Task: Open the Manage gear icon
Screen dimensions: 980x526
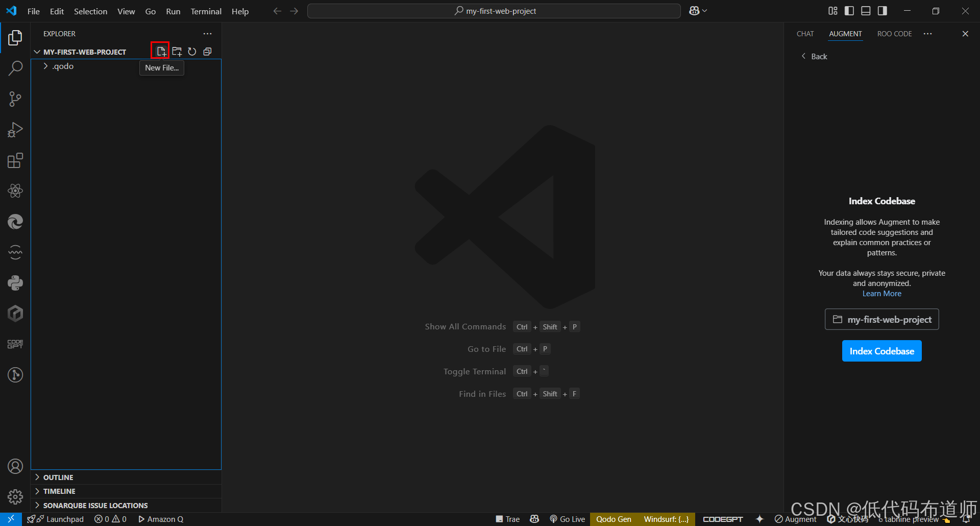Action: coord(15,497)
